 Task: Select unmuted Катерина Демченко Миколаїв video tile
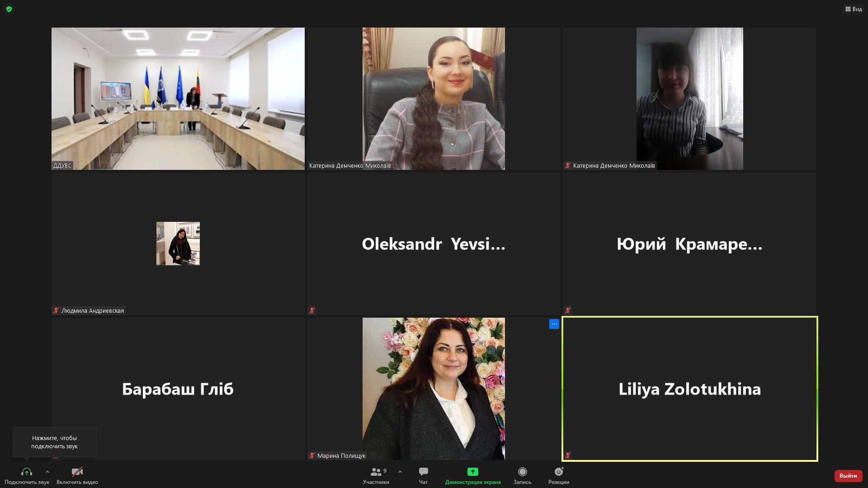[x=434, y=99]
